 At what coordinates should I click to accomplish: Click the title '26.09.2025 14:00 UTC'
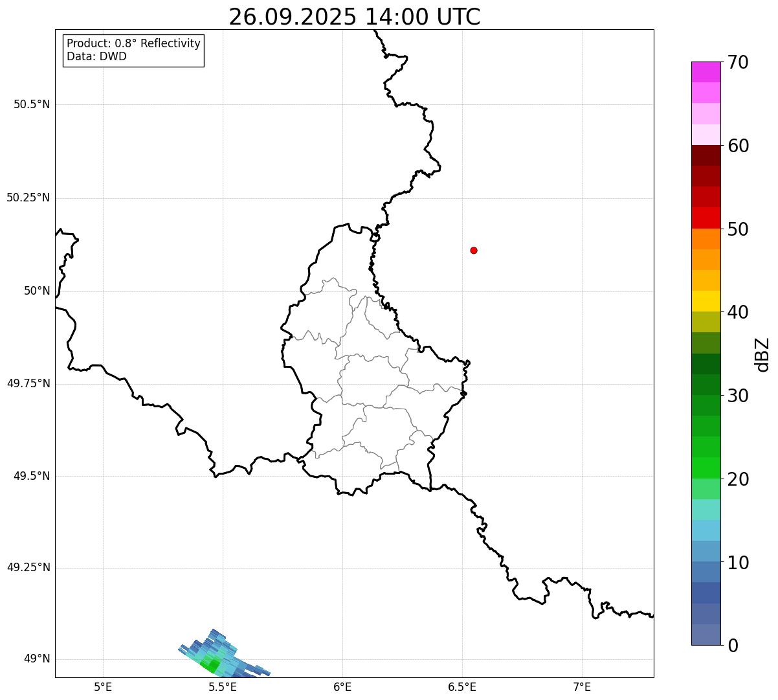tap(355, 17)
